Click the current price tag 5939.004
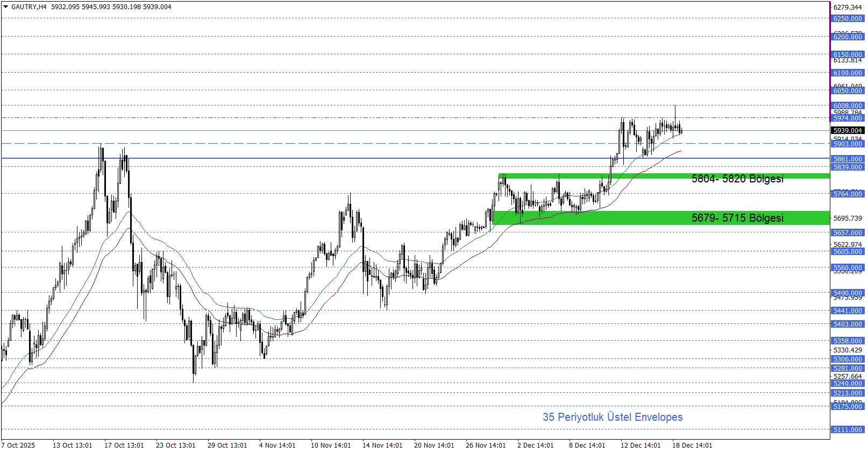868x452 pixels. pyautogui.click(x=848, y=131)
